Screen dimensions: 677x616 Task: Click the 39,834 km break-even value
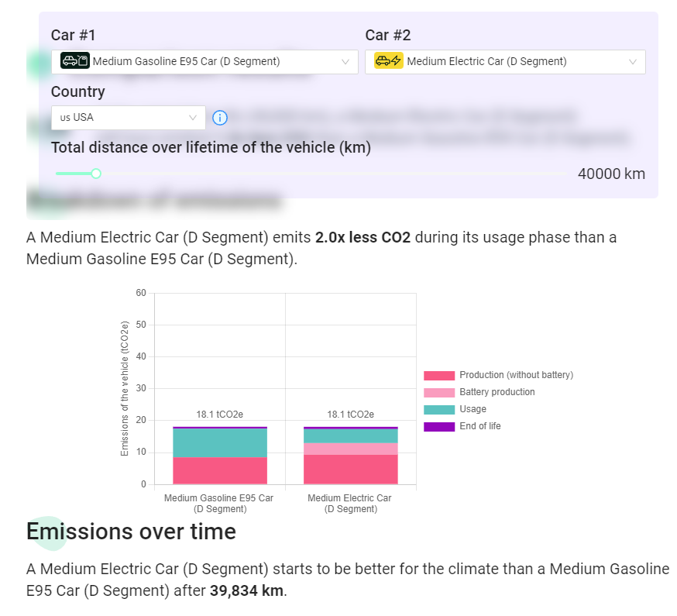point(246,590)
